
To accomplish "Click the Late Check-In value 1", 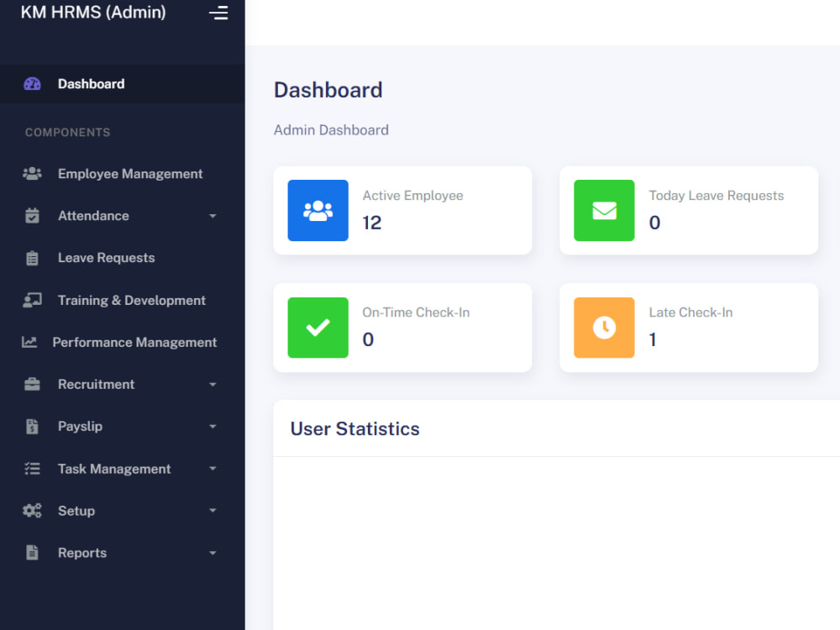I will [653, 339].
